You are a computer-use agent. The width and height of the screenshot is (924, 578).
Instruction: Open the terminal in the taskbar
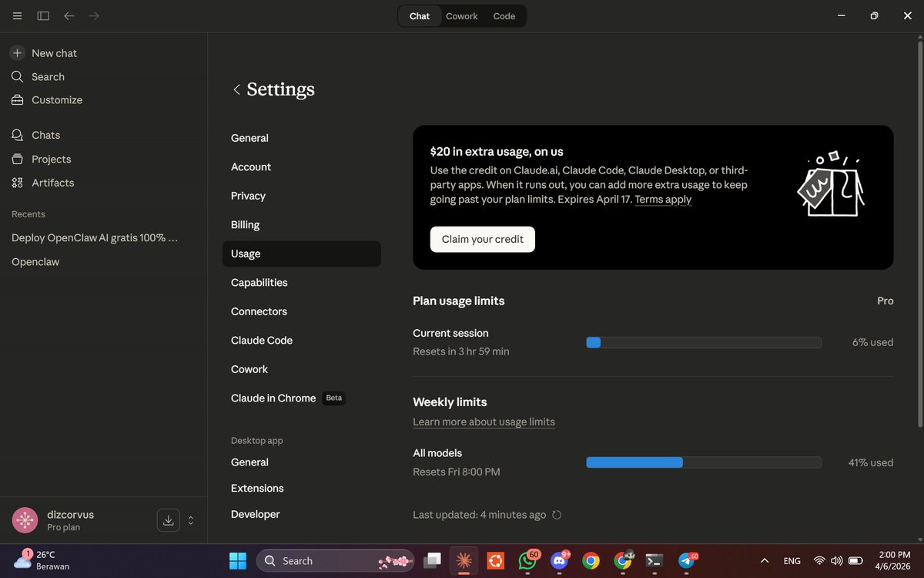tap(654, 560)
